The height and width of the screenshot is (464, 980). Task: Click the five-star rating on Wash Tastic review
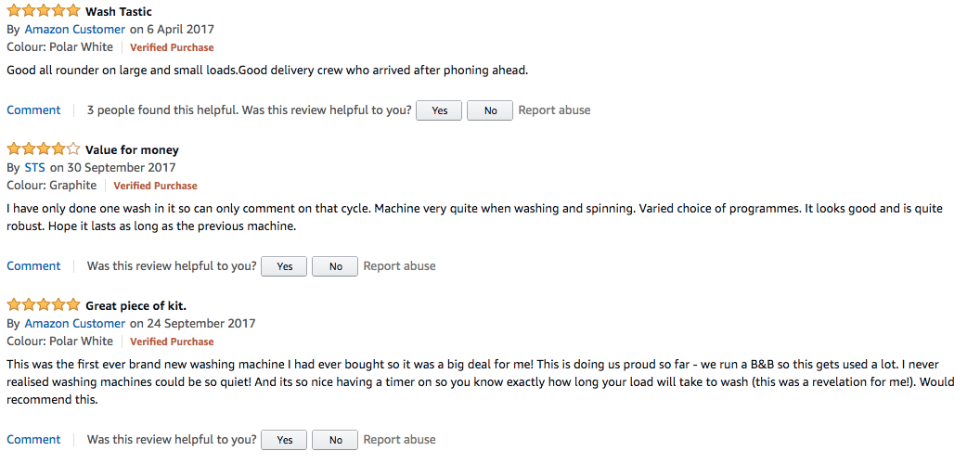[44, 12]
